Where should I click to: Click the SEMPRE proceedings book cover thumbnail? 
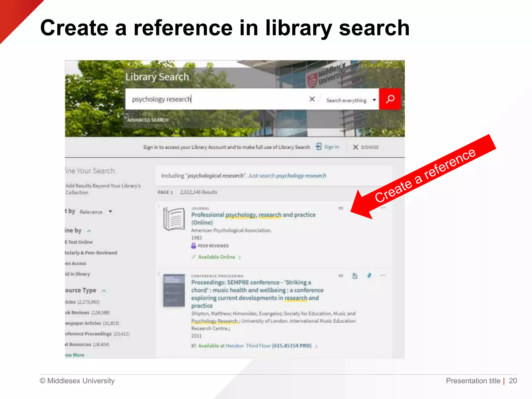[x=174, y=290]
